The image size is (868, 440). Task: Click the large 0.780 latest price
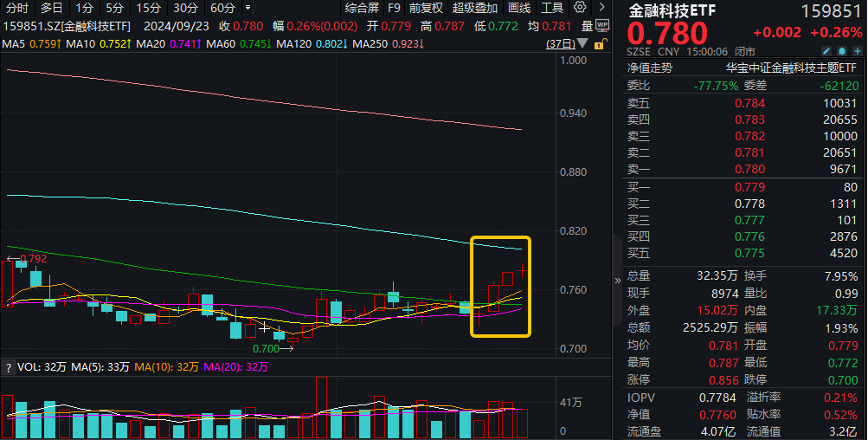667,33
